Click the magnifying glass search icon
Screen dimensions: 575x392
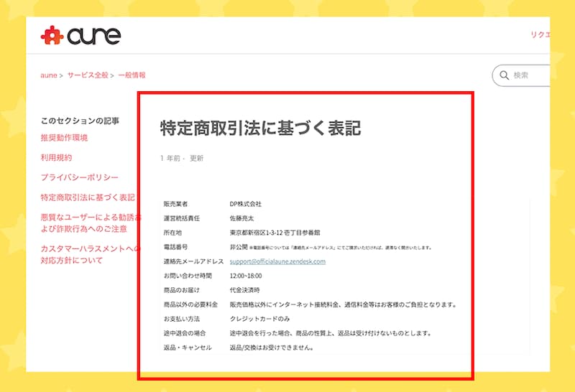point(503,75)
